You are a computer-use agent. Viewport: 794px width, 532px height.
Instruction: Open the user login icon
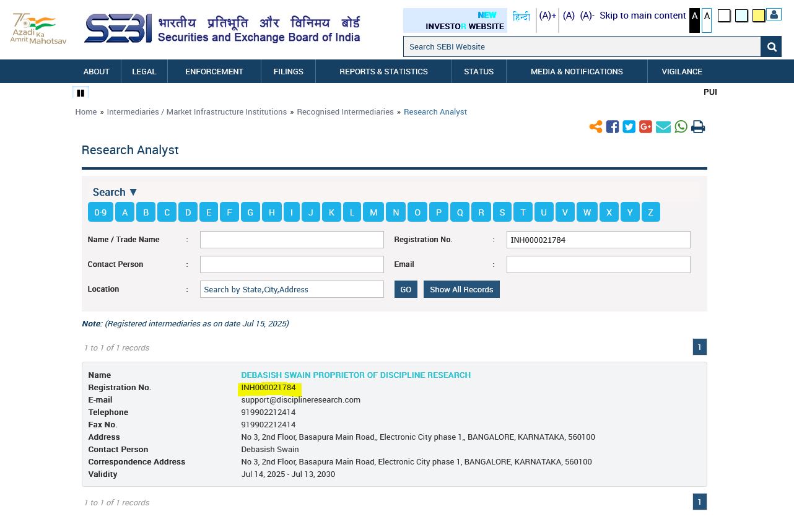point(774,15)
